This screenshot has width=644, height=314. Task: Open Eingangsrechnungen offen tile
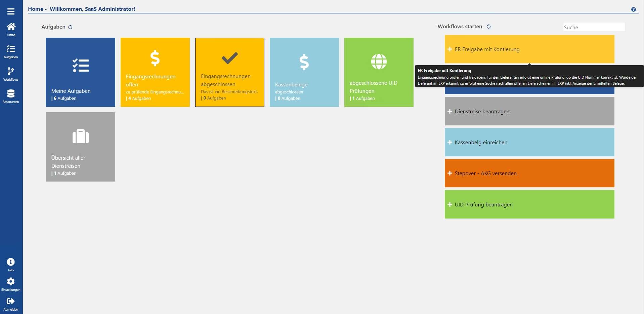click(x=155, y=72)
